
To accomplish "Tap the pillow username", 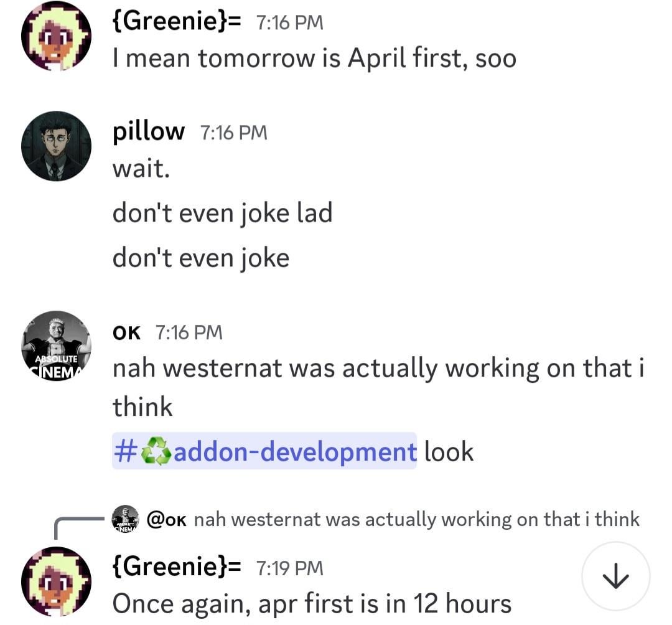I will click(149, 132).
